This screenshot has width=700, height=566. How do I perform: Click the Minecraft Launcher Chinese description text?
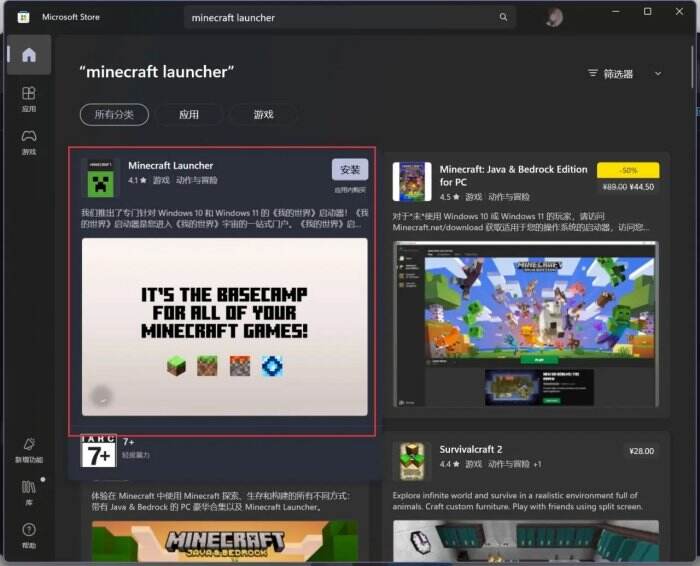point(225,218)
